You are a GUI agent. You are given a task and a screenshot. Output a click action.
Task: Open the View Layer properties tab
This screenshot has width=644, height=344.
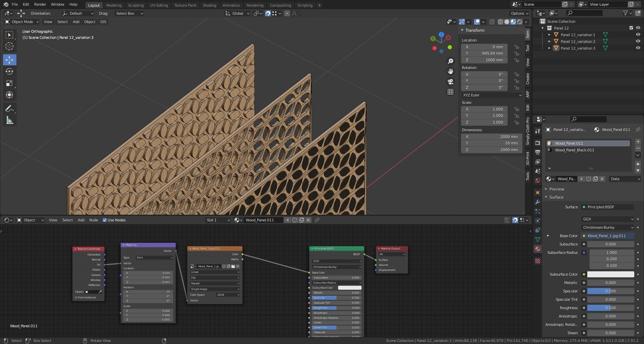click(x=538, y=162)
